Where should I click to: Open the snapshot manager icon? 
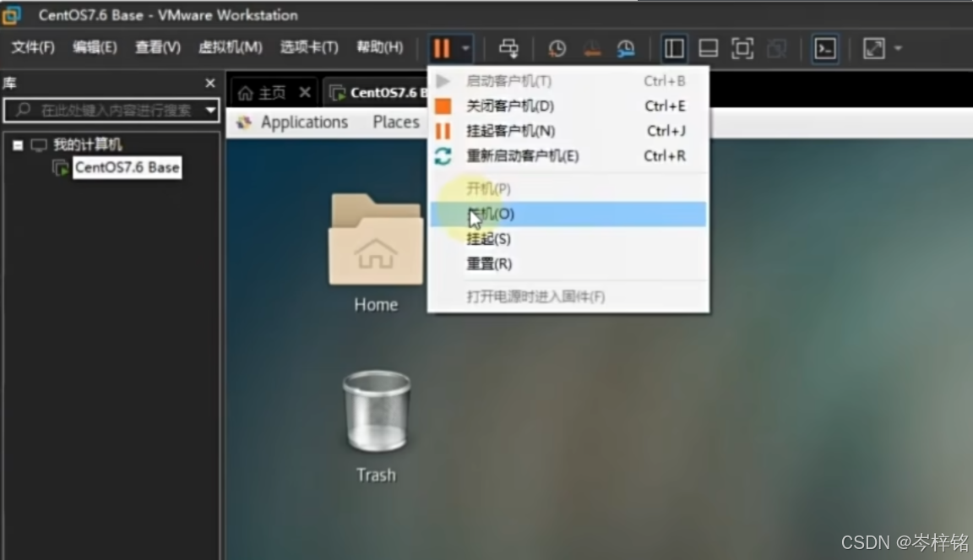626,48
